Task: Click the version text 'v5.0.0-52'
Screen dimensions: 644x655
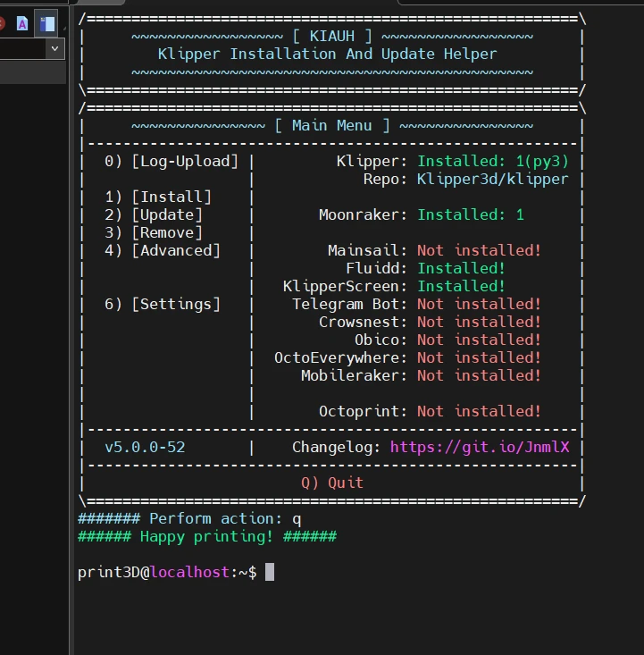Action: 145,448
